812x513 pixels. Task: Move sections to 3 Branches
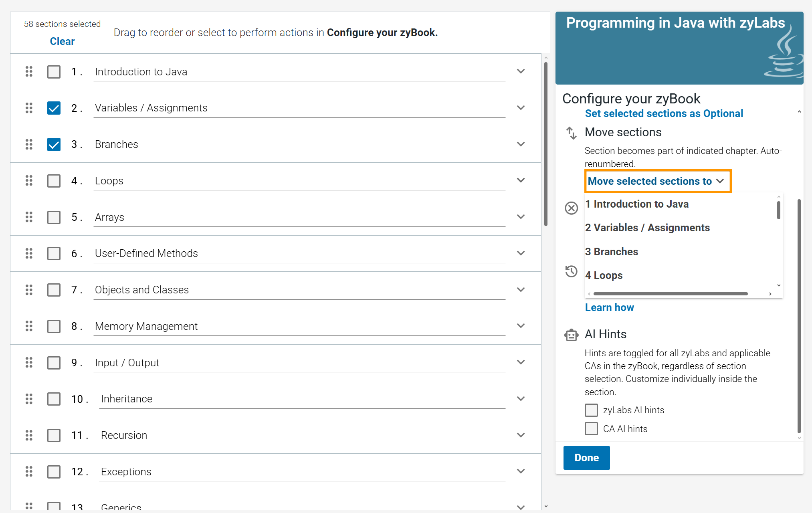(612, 252)
